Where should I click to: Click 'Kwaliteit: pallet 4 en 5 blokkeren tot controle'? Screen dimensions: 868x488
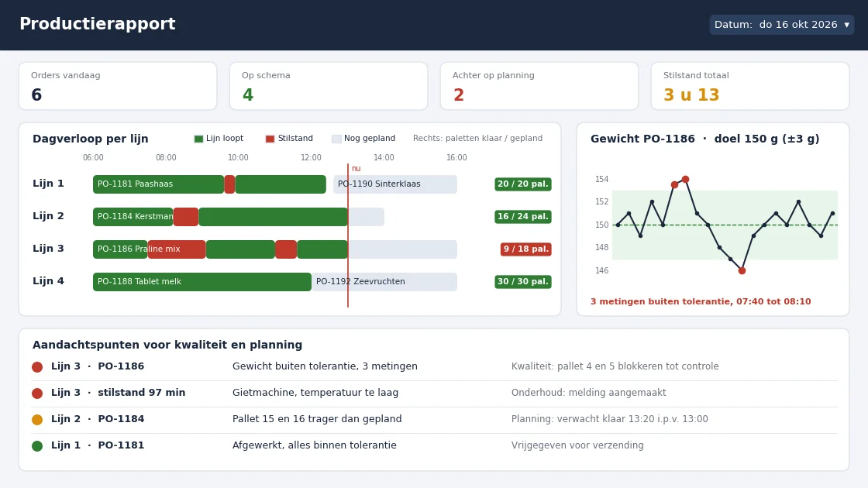[615, 366]
